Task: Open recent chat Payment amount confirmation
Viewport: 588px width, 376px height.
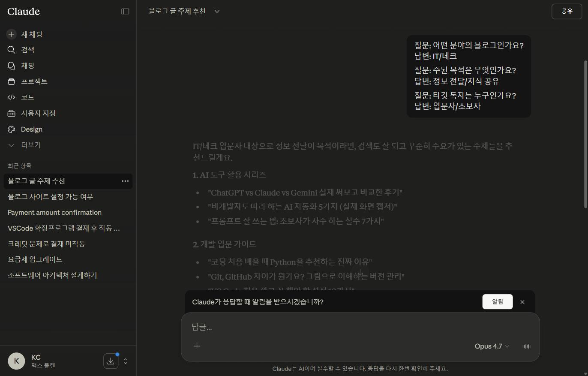Action: [69, 213]
